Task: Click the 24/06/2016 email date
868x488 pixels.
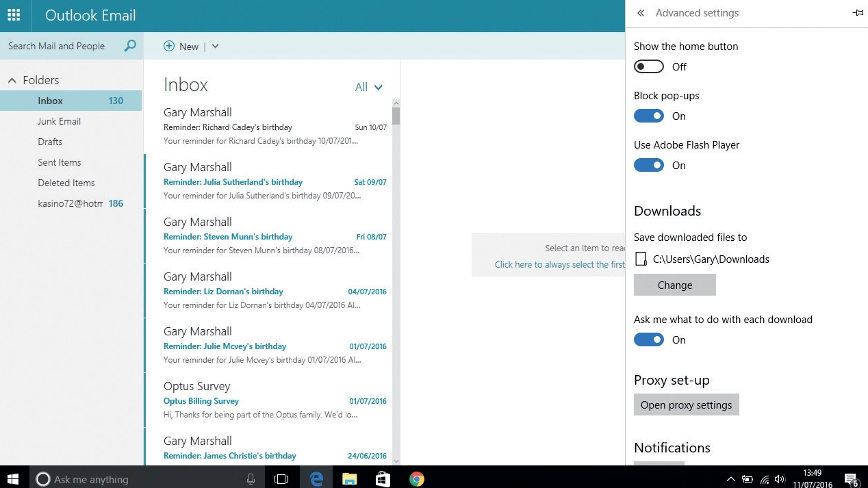Action: tap(368, 456)
